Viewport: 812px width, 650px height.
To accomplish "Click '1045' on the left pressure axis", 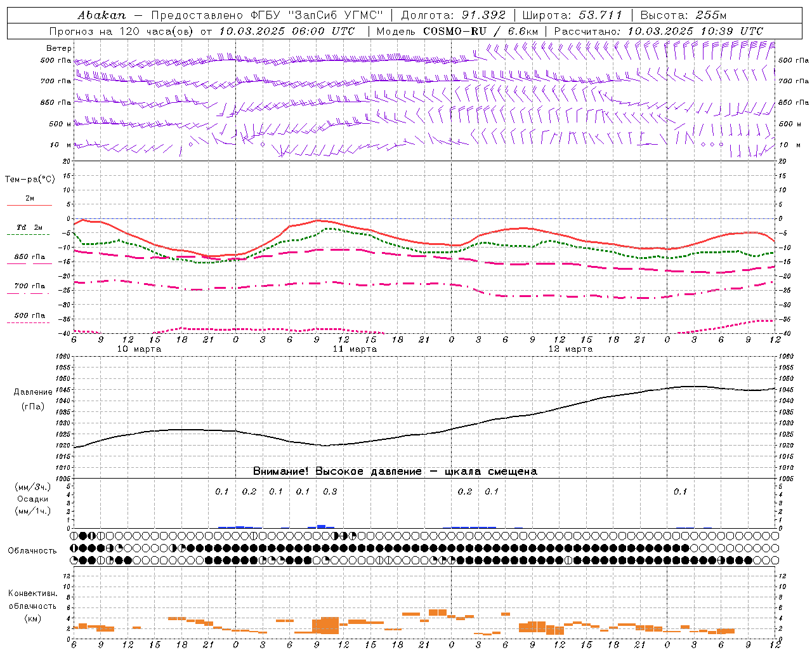I will [x=63, y=389].
